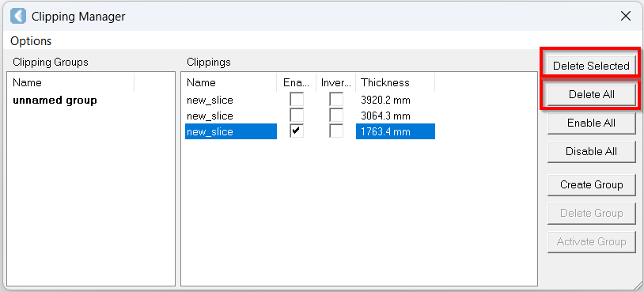Tick Inverted for the 3064.3 mm slice
The image size is (644, 292).
click(336, 116)
